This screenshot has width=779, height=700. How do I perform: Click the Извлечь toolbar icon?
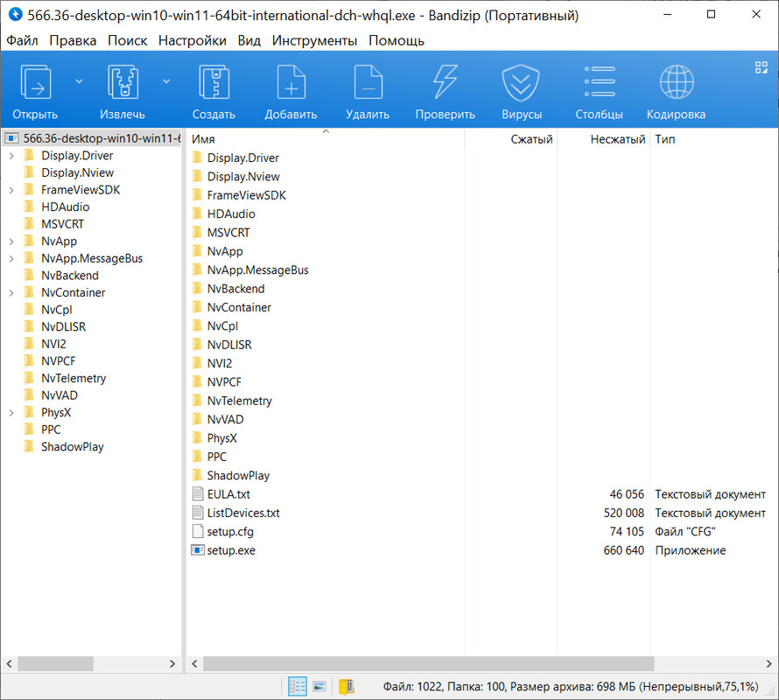(123, 82)
